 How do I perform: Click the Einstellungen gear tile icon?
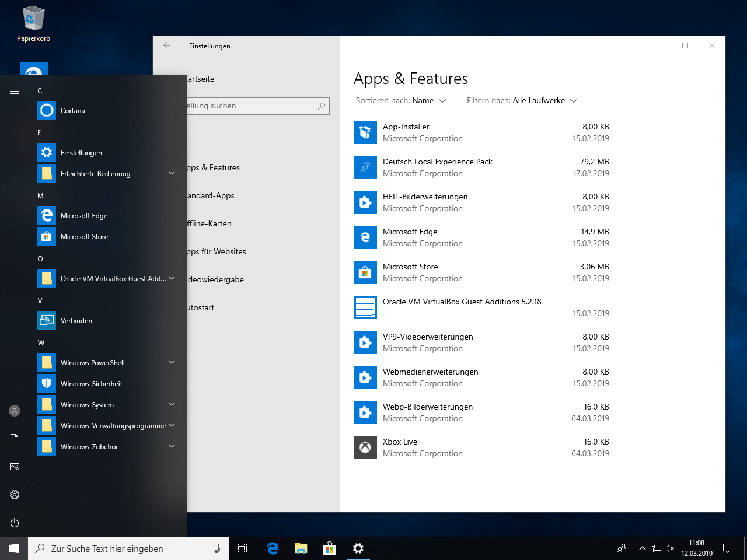coord(47,153)
